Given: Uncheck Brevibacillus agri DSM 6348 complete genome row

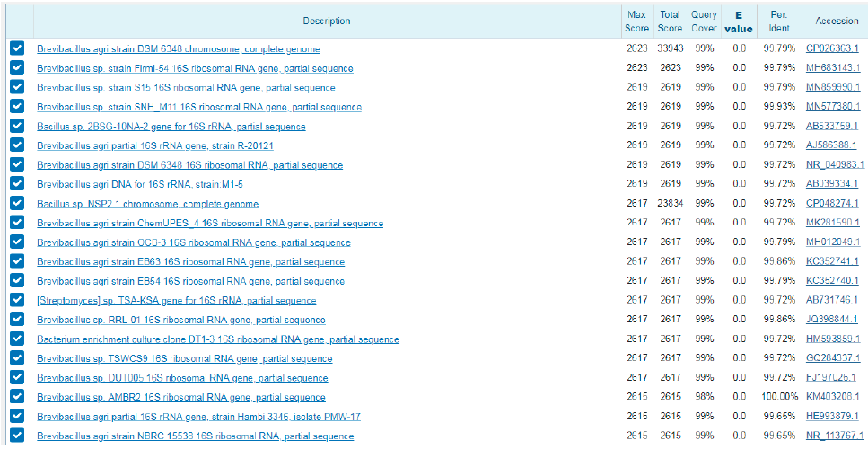Looking at the screenshot, I should click(x=17, y=49).
